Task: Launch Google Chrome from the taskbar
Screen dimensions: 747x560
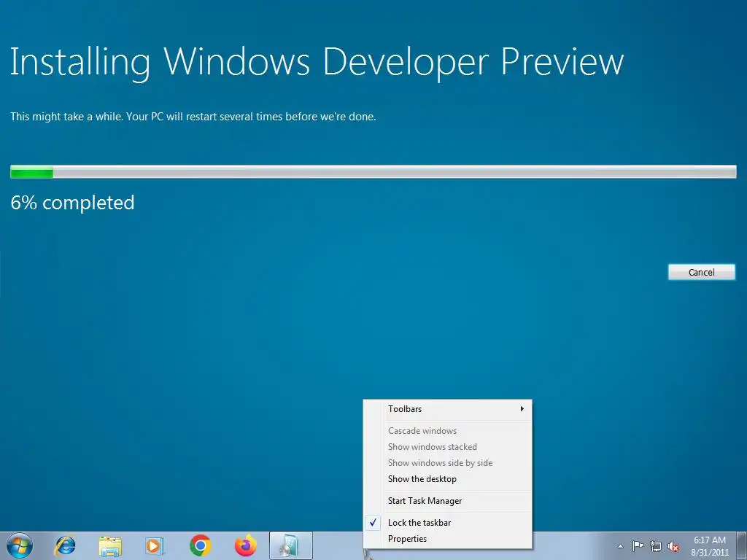Action: 200,545
